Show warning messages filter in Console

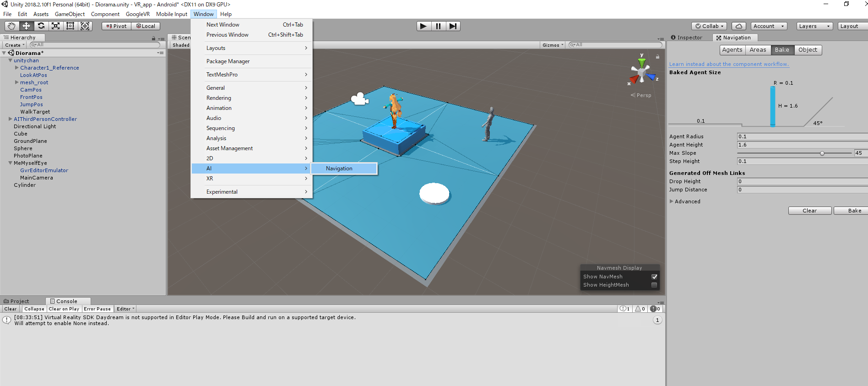tap(640, 309)
